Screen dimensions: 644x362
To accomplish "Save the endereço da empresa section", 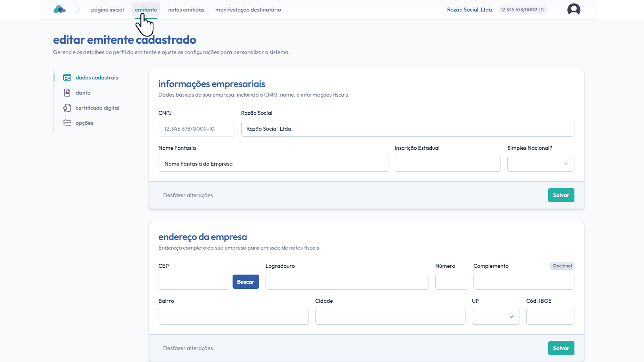I will pos(561,348).
